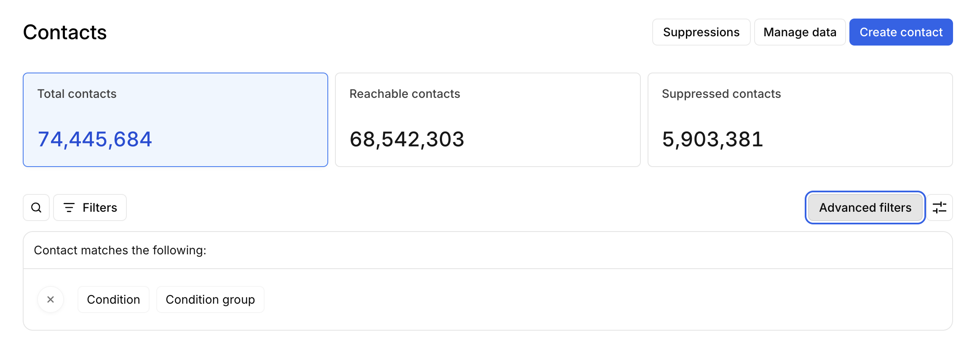This screenshot has height=345, width=980.
Task: Click the "Total contacts" label text
Action: 77,94
